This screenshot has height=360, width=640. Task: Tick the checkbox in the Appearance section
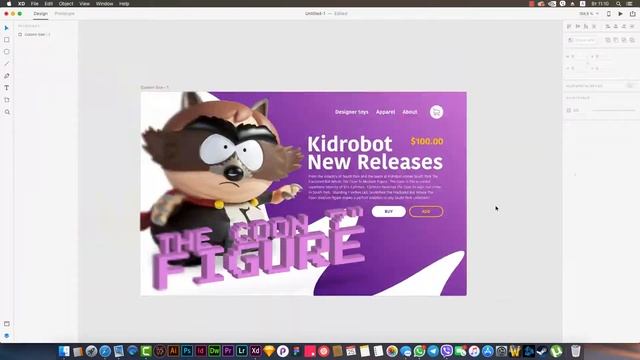(x=569, y=110)
